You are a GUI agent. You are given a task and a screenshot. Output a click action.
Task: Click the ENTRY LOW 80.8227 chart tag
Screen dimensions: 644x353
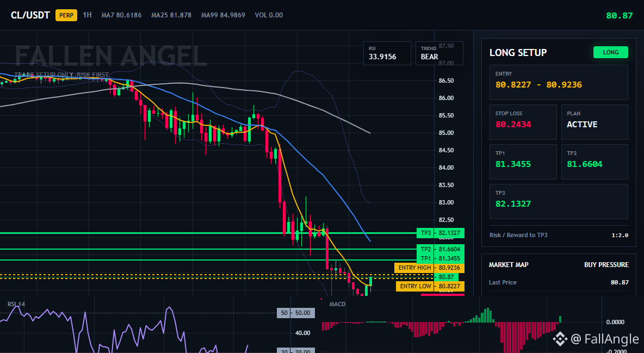(430, 286)
